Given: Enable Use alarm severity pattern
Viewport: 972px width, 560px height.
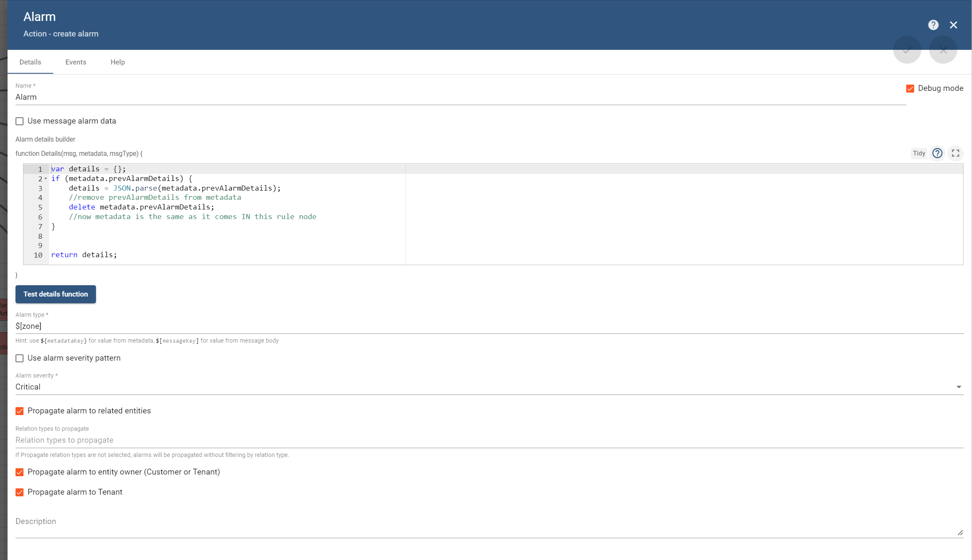Looking at the screenshot, I should [19, 358].
